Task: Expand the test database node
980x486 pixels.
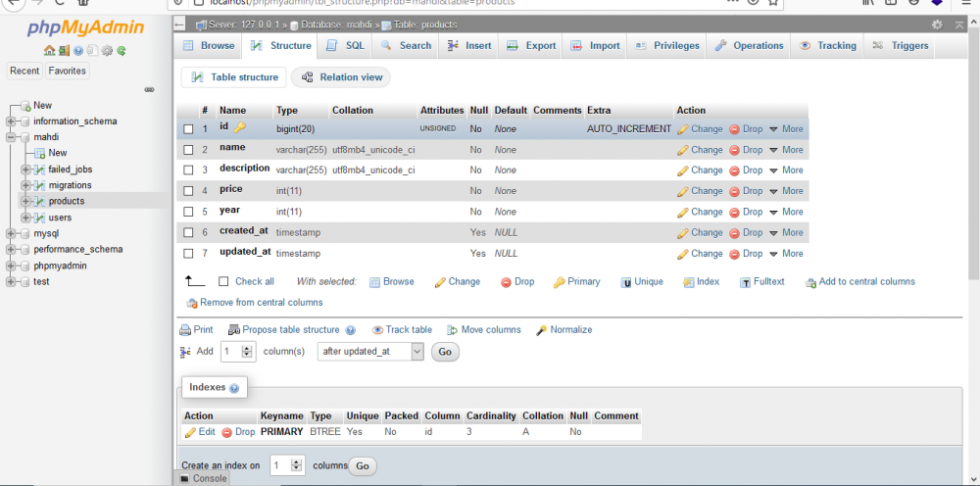Action: (11, 282)
